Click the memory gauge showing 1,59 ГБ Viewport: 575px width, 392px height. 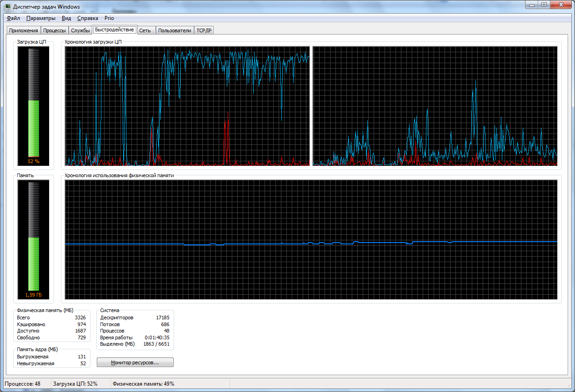coord(33,240)
